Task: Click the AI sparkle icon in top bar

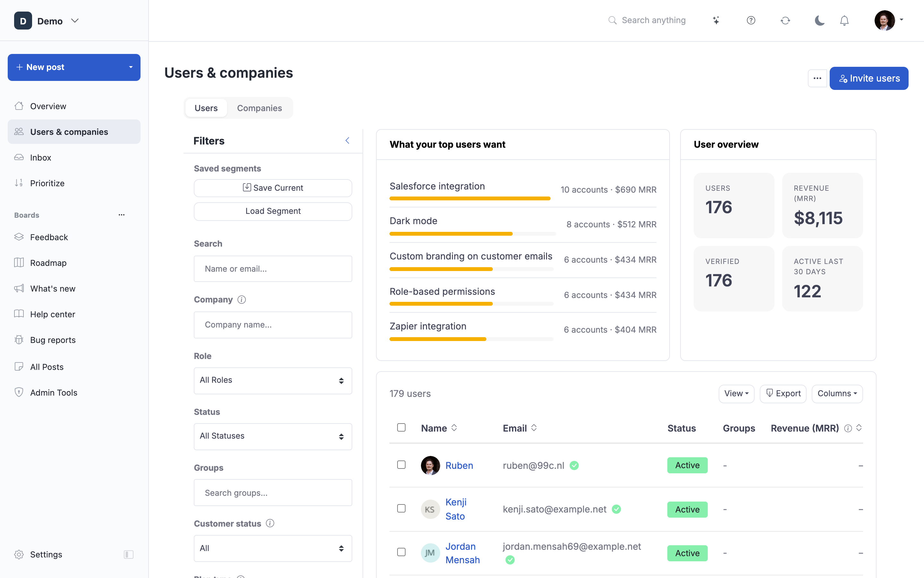Action: pos(716,20)
